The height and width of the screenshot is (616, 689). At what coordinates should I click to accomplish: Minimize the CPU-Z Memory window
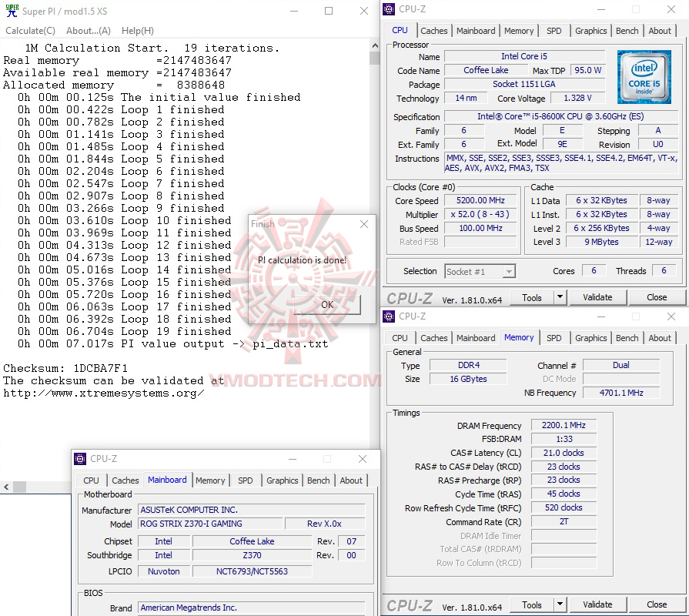point(601,316)
